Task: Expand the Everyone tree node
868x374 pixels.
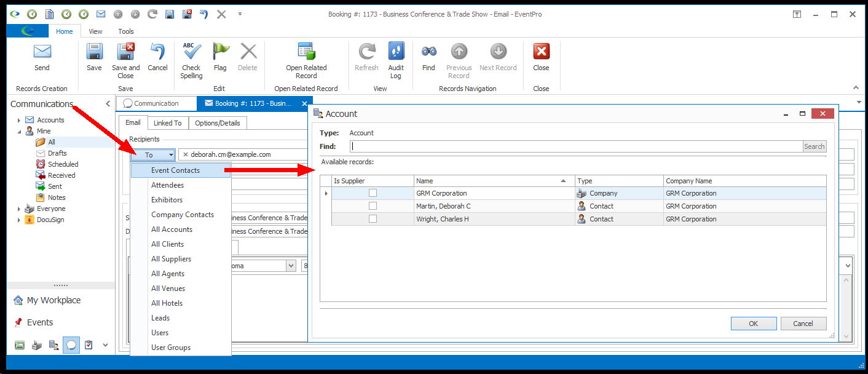Action: tap(19, 209)
